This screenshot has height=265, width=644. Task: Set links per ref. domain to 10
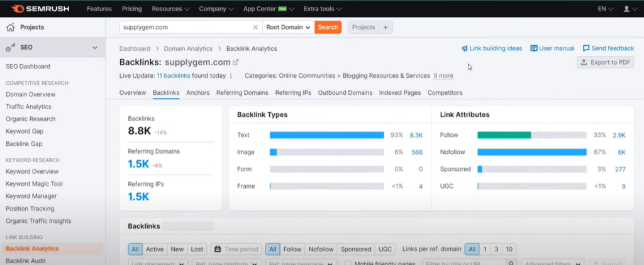(x=509, y=249)
